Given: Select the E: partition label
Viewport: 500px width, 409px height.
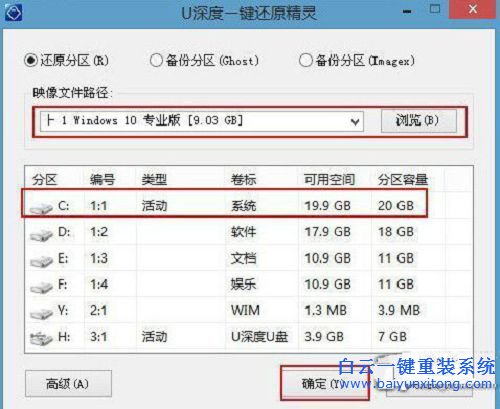Looking at the screenshot, I should [63, 258].
